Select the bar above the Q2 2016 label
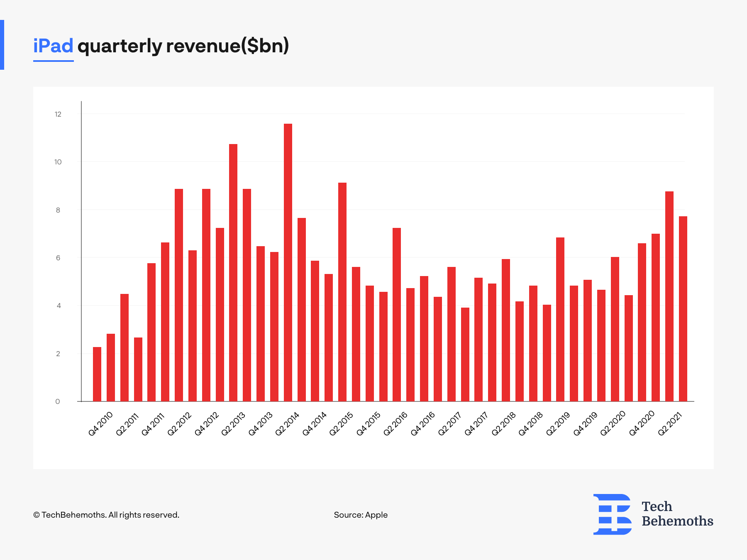The image size is (747, 560). pos(397,315)
